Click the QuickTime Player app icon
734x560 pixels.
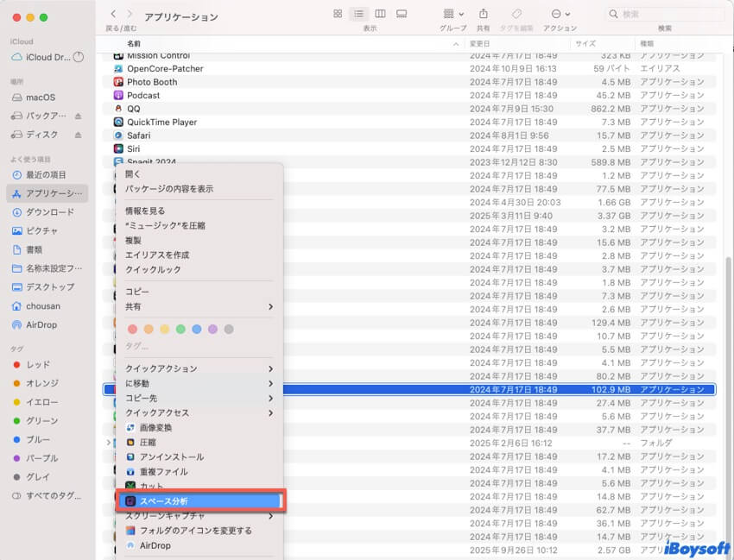119,123
